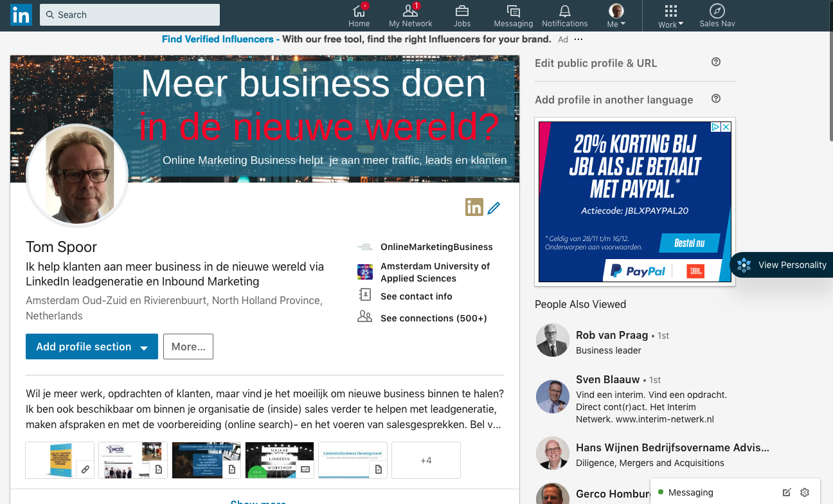
Task: Go to My Network
Action: [410, 15]
